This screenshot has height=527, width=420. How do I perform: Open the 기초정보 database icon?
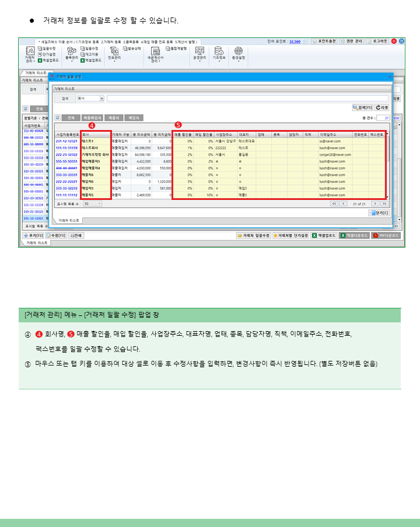click(219, 54)
